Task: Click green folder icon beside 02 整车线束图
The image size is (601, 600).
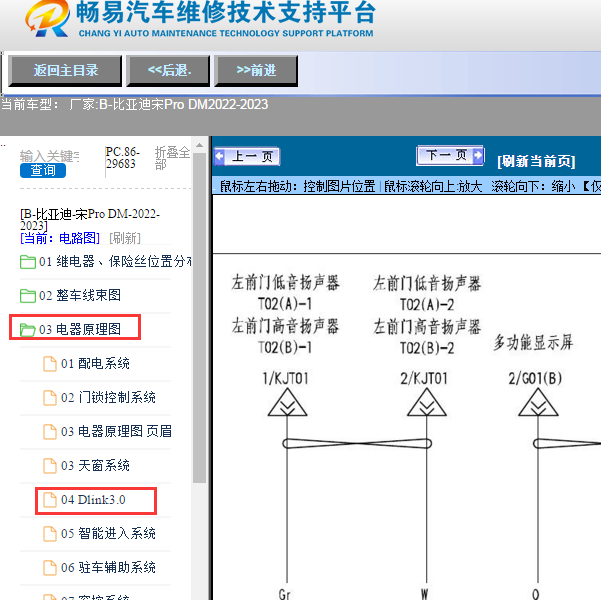Action: point(28,296)
